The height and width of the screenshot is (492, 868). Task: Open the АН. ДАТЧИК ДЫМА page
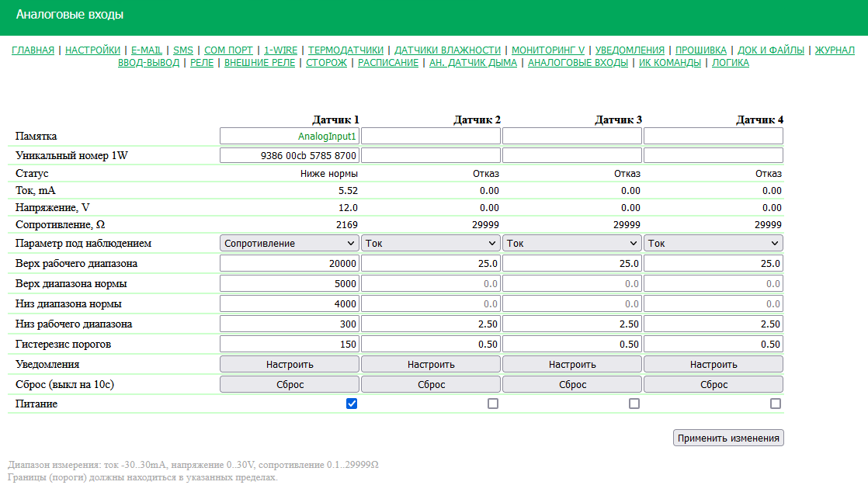coord(474,63)
